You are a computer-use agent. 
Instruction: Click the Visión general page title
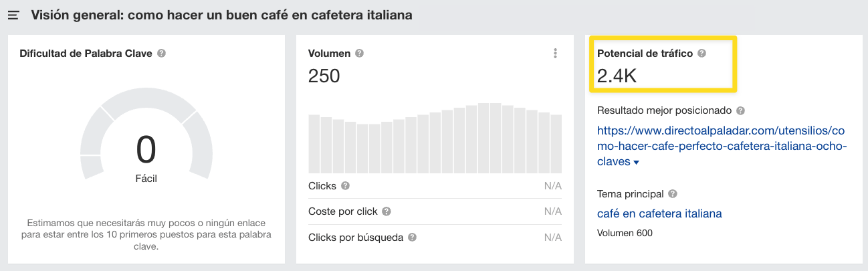point(221,15)
